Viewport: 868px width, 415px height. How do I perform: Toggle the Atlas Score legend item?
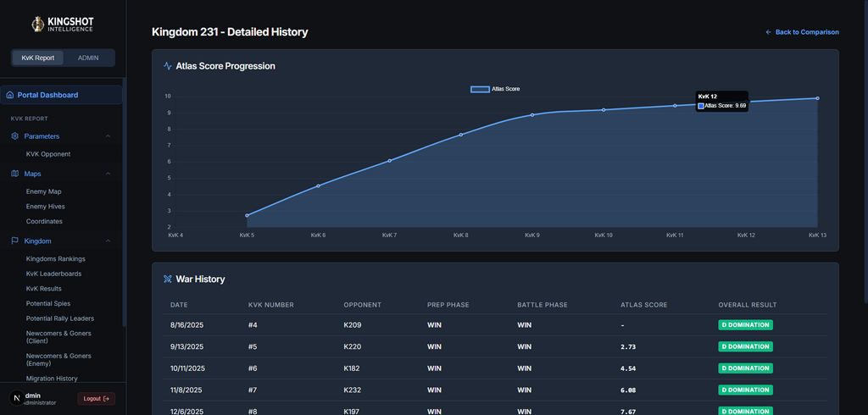pos(495,89)
